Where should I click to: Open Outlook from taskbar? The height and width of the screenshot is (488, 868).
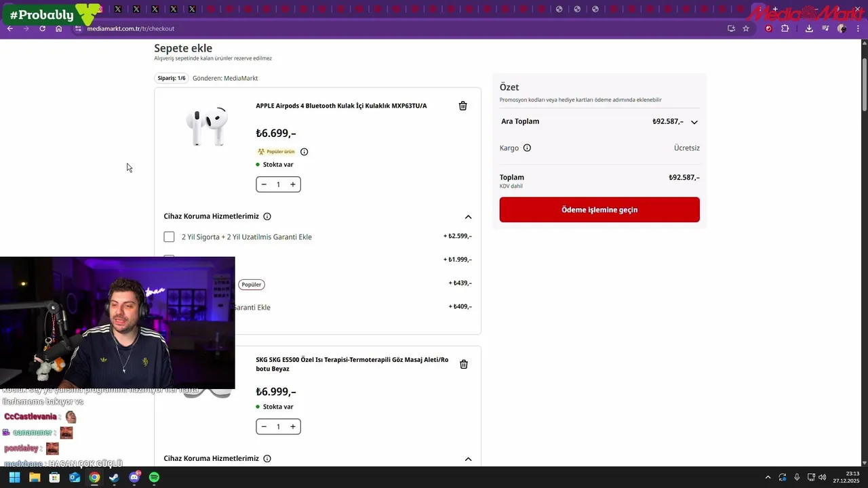tap(75, 477)
